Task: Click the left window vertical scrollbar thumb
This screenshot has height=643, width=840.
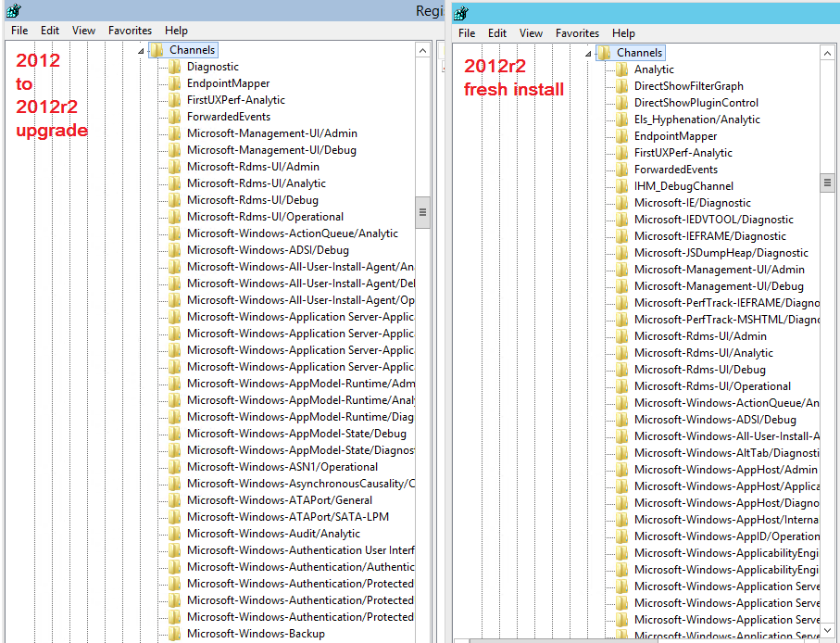Action: 423,211
